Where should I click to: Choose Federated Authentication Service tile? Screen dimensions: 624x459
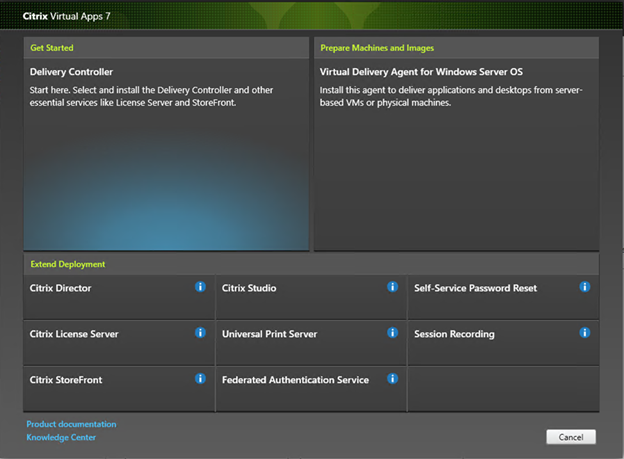coord(311,389)
